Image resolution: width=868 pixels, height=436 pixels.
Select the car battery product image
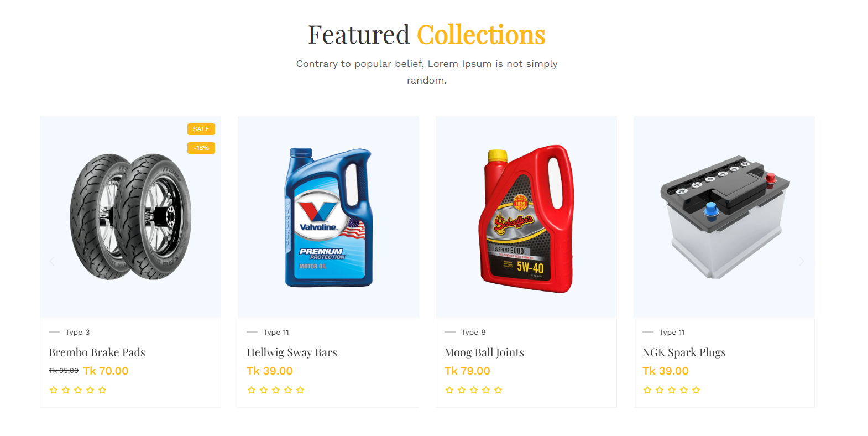pyautogui.click(x=724, y=217)
